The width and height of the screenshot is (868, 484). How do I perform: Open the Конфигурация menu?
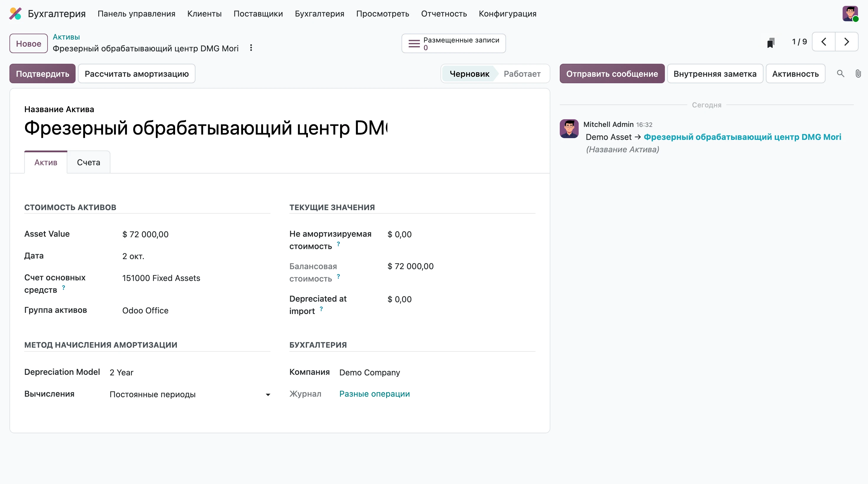click(508, 14)
